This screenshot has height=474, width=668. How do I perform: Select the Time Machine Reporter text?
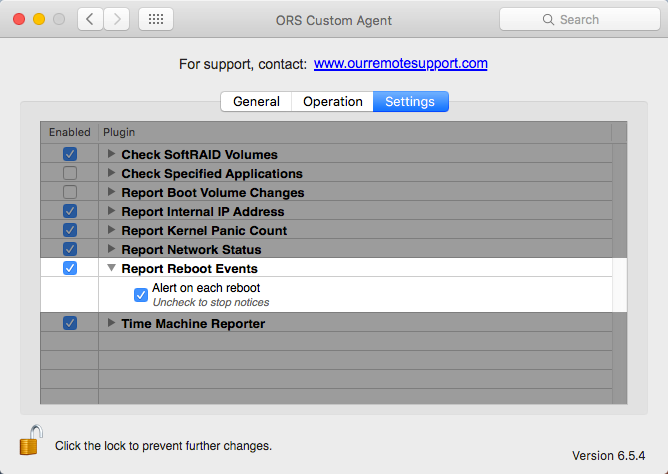pyautogui.click(x=193, y=324)
